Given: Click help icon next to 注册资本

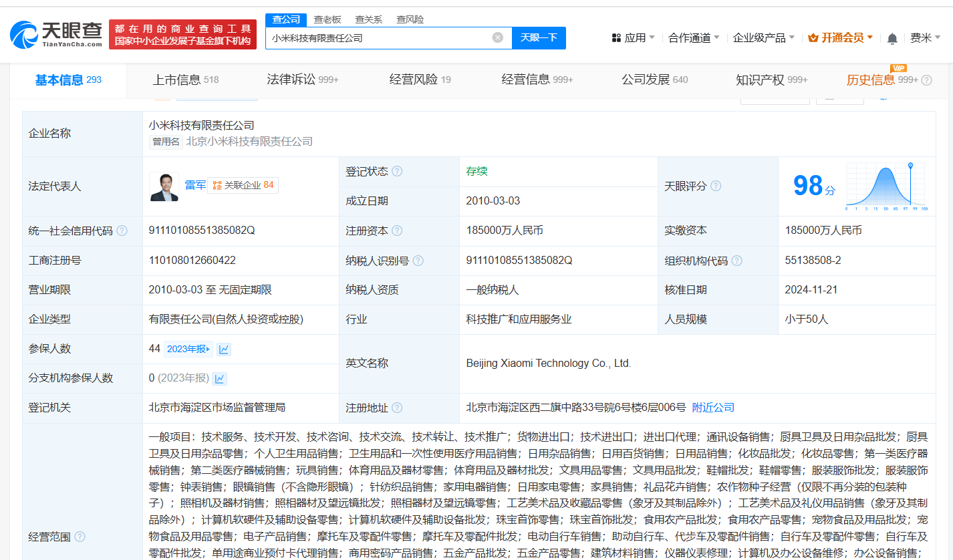Looking at the screenshot, I should 397,231.
